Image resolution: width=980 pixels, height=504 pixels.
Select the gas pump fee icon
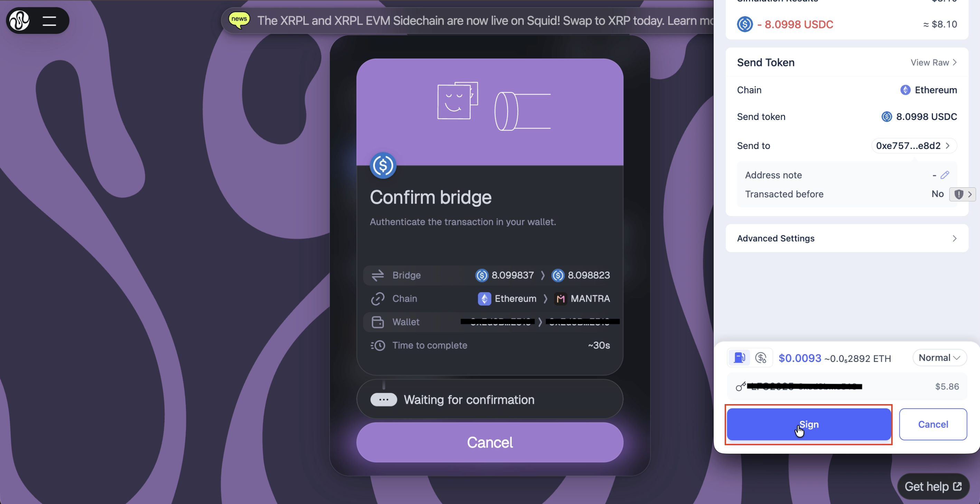click(739, 358)
